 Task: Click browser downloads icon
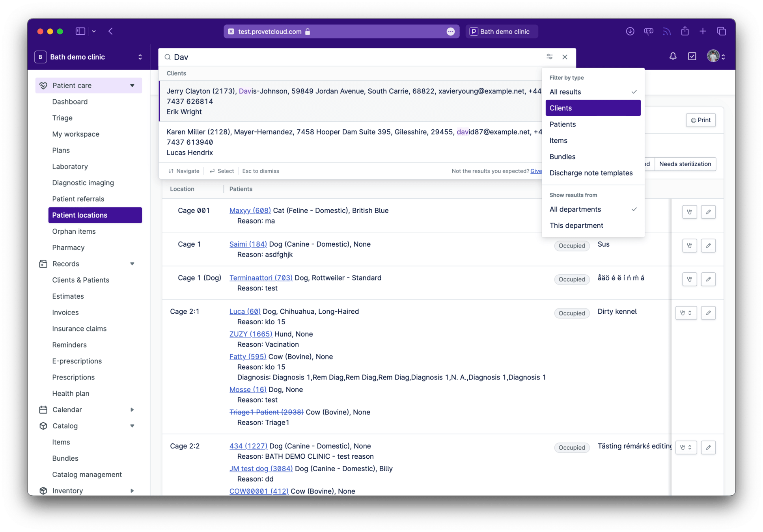click(x=630, y=32)
